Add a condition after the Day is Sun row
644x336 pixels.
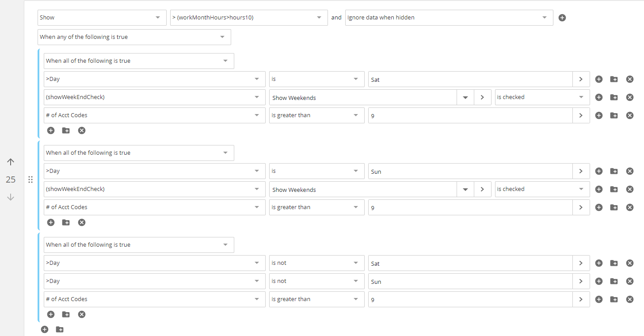coord(599,171)
